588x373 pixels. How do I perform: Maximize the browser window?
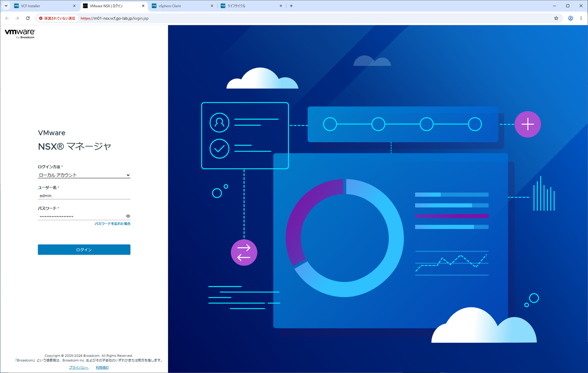tap(567, 6)
